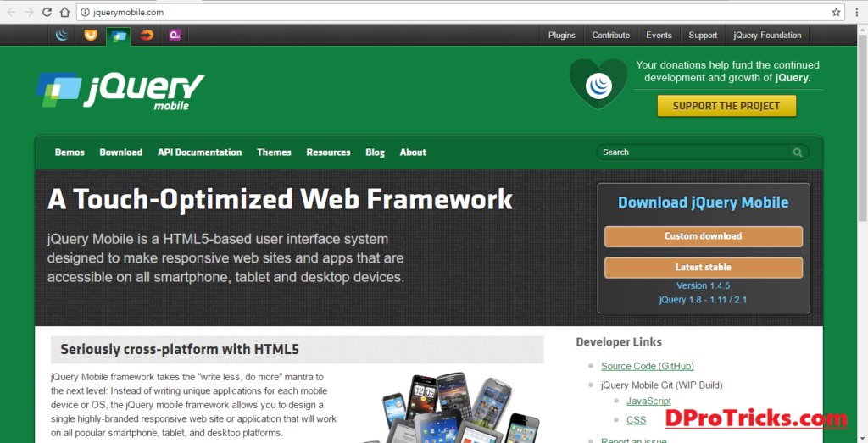The image size is (868, 443).
Task: Click the jQuery heart donation icon
Action: 598,84
